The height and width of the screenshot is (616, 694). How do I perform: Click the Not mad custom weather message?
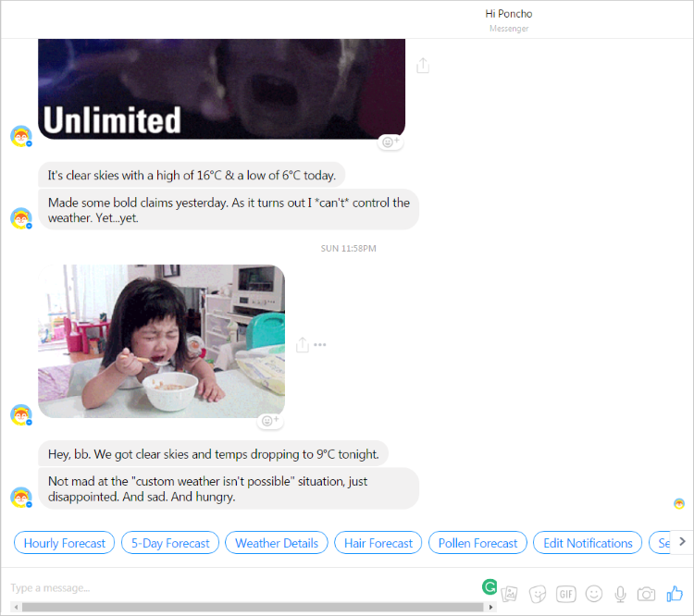pyautogui.click(x=229, y=489)
